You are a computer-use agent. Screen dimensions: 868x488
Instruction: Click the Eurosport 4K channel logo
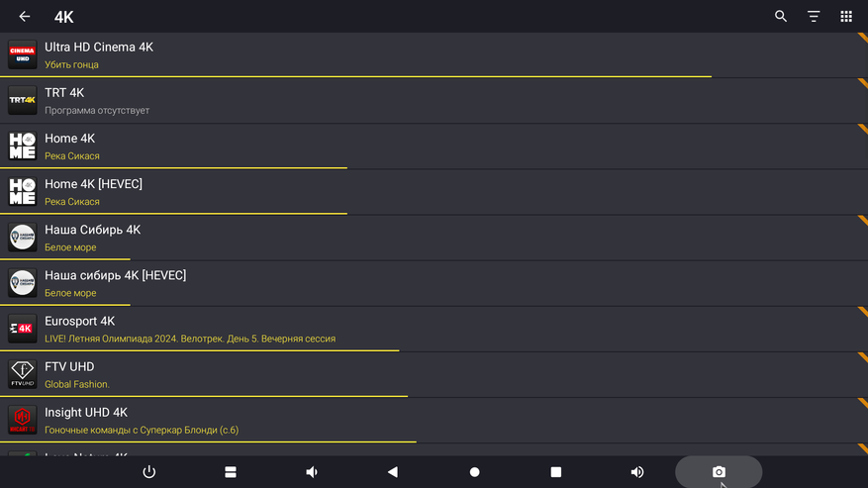click(x=22, y=329)
